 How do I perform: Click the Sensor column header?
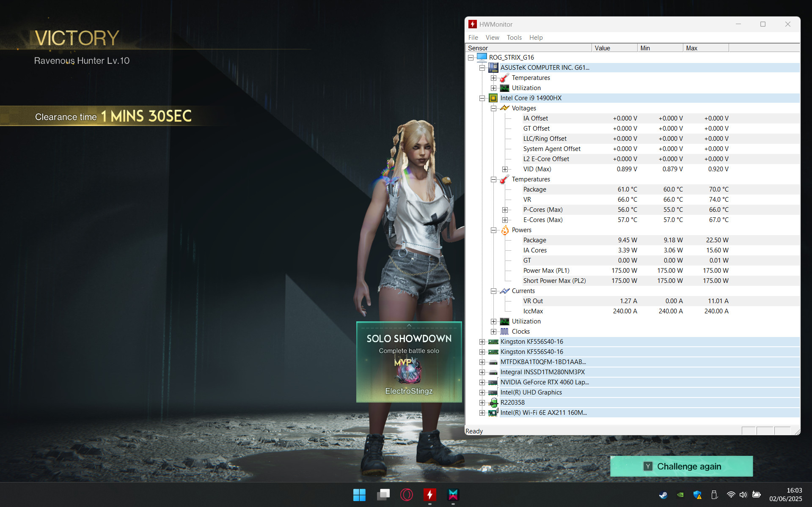(528, 48)
